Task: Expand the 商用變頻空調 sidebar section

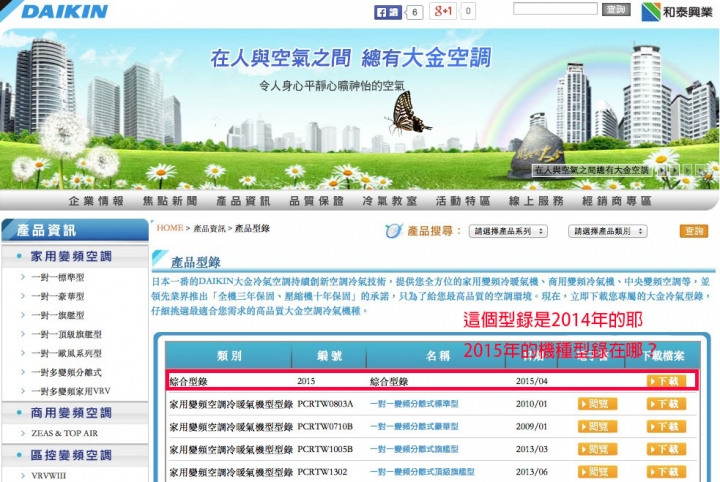Action: [71, 413]
